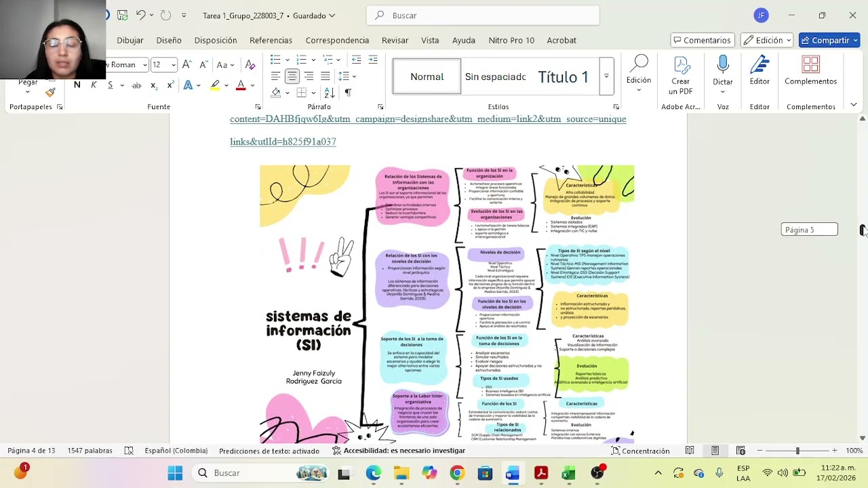Open the Nitro Pro 10 tab
The height and width of the screenshot is (488, 868).
tap(511, 40)
